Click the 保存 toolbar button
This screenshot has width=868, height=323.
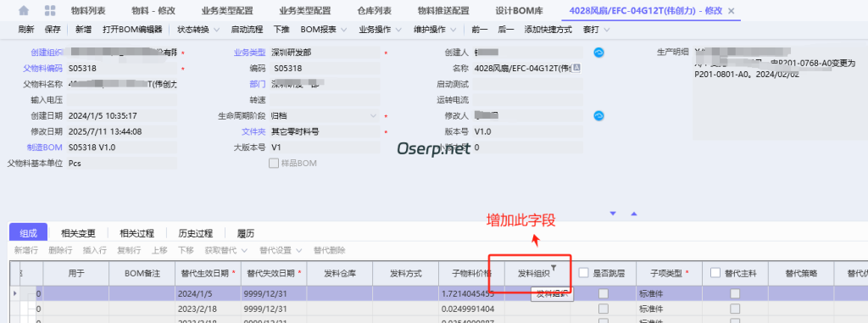[x=53, y=30]
